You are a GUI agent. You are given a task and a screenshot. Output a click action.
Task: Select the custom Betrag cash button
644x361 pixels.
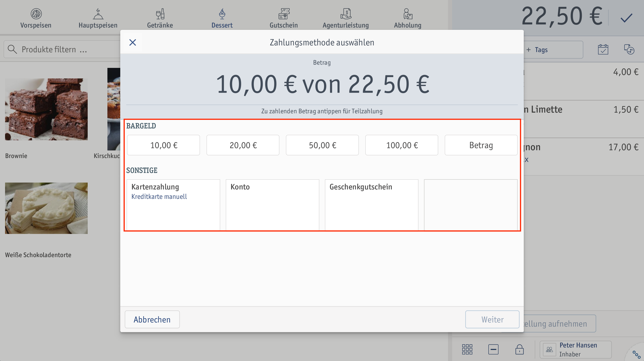(481, 145)
